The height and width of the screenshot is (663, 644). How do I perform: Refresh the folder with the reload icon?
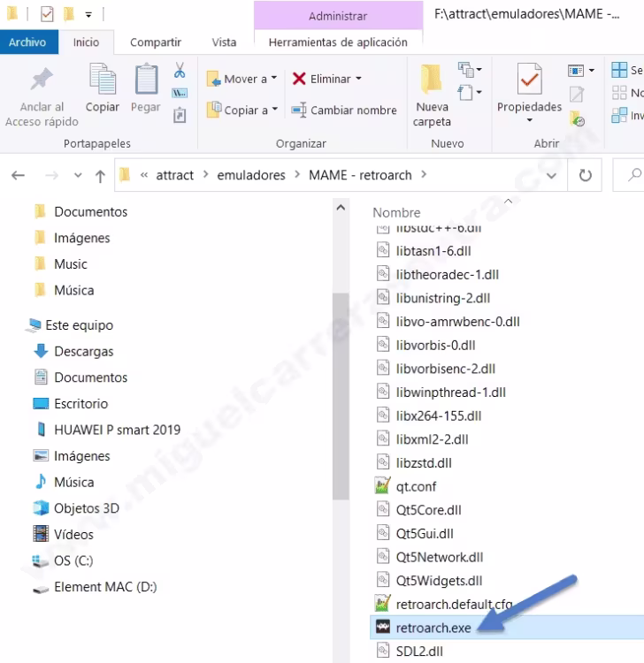586,175
